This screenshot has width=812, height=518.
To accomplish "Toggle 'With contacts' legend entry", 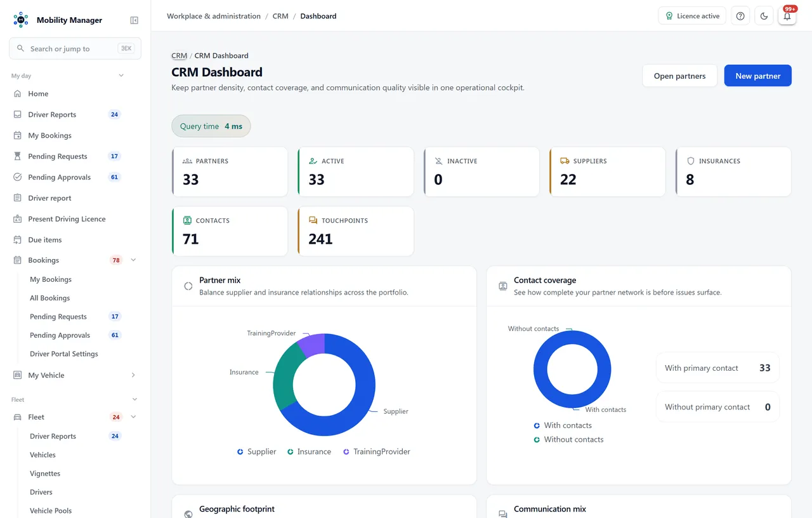I will 563,425.
